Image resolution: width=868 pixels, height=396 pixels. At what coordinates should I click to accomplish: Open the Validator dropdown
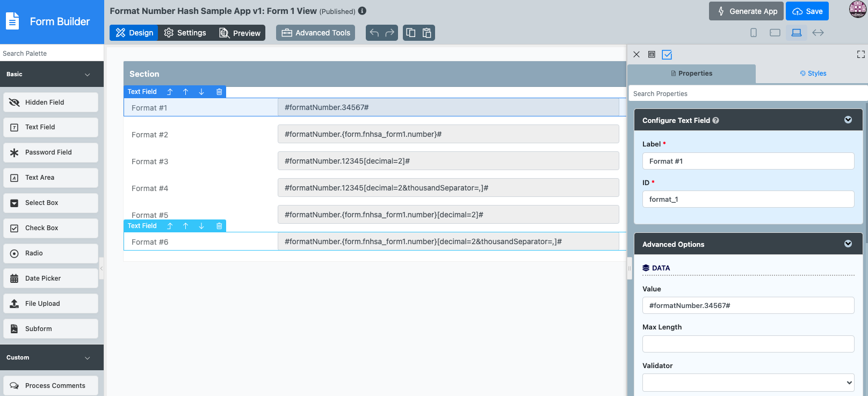[748, 383]
